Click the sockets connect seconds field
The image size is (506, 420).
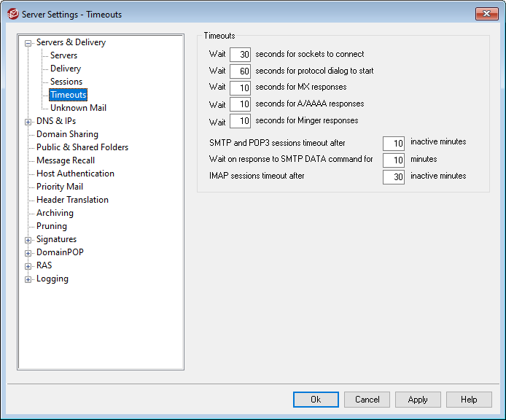tap(240, 55)
